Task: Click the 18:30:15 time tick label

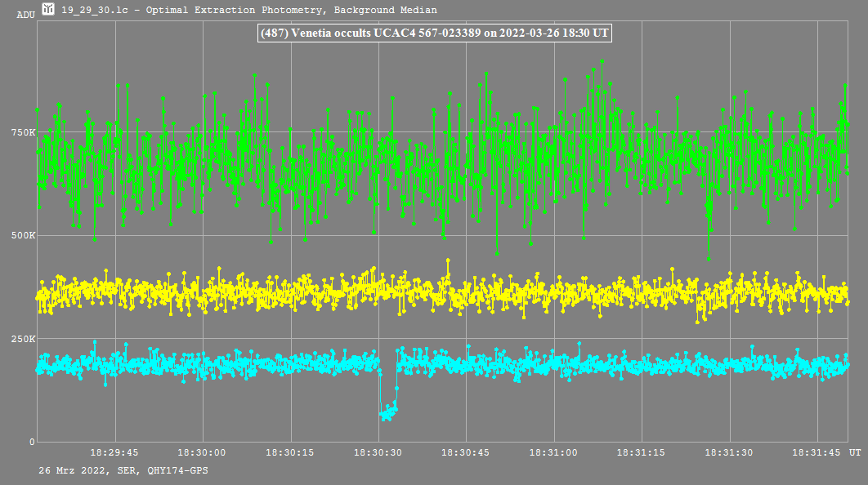Action: click(x=289, y=452)
